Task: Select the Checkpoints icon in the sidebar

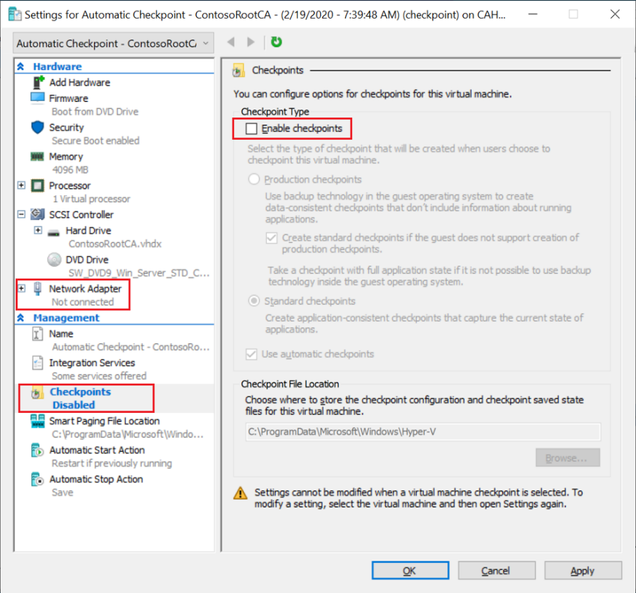Action: pyautogui.click(x=37, y=392)
